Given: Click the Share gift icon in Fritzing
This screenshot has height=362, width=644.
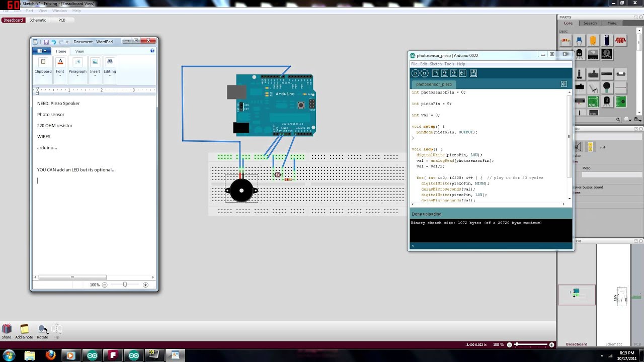Looking at the screenshot, I should point(7,331).
